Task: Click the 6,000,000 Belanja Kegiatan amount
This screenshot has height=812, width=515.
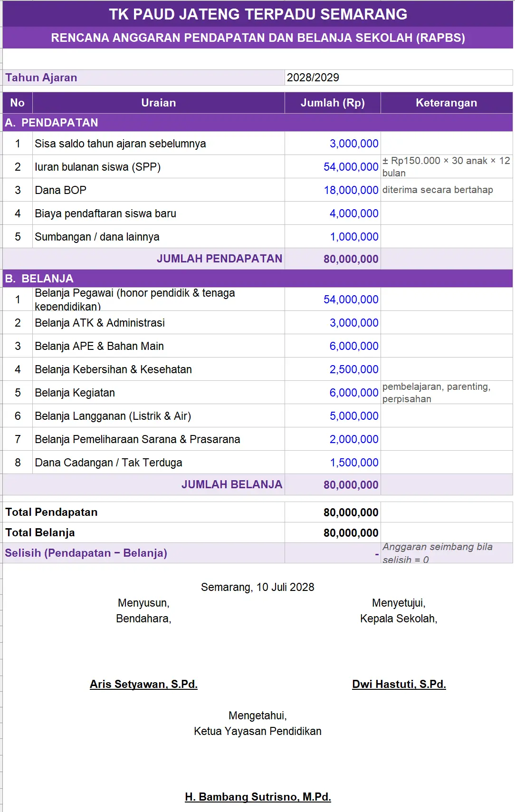Action: 333,393
